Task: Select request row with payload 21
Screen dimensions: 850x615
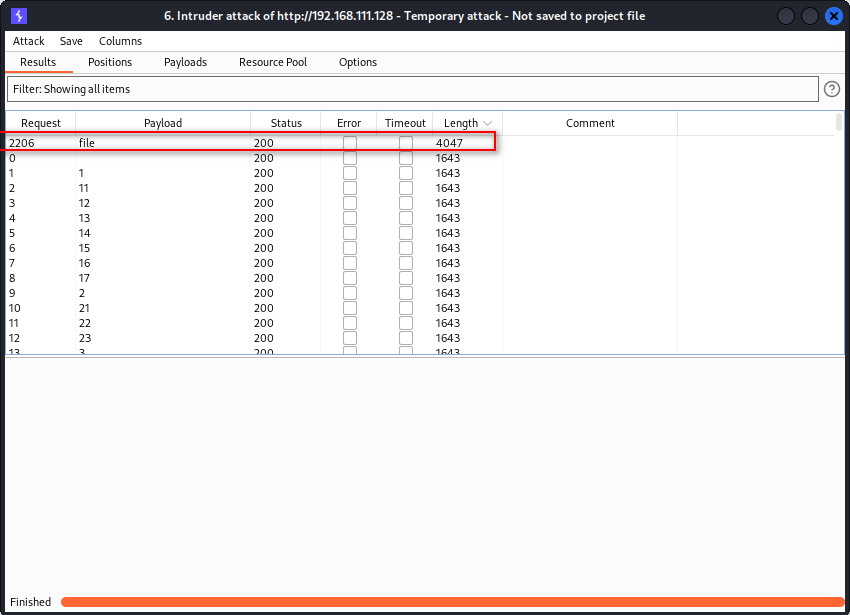Action: [420, 308]
